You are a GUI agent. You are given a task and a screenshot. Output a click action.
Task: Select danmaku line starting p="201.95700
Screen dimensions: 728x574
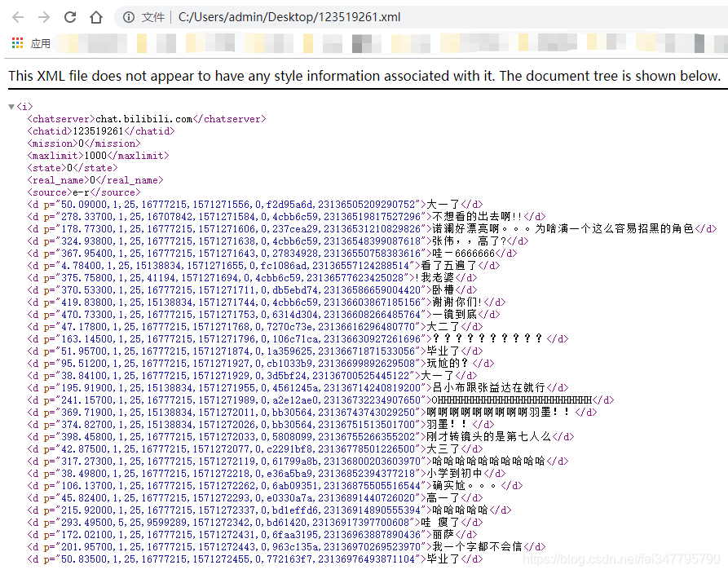click(286, 546)
